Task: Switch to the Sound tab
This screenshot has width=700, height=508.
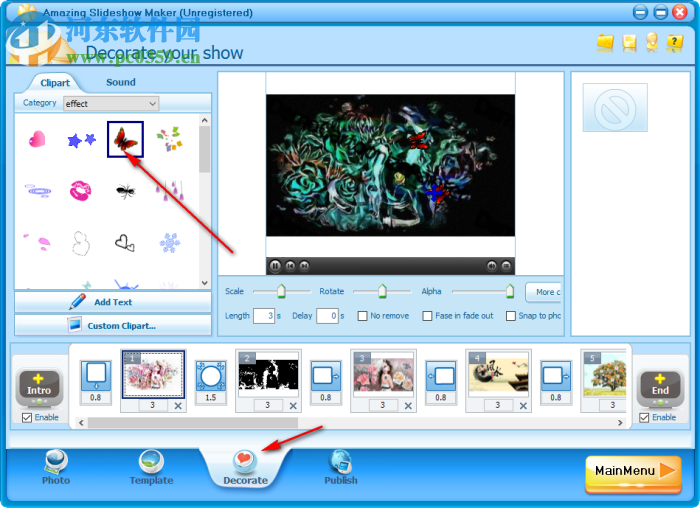Action: pos(121,82)
